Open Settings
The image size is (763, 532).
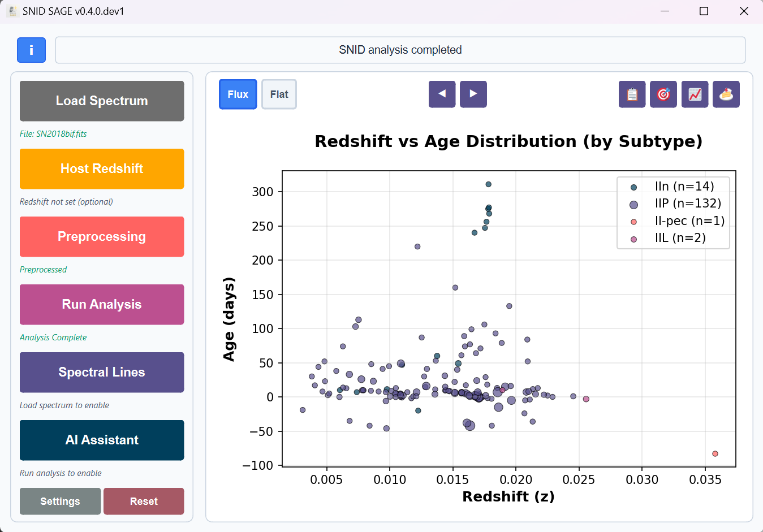coord(60,501)
